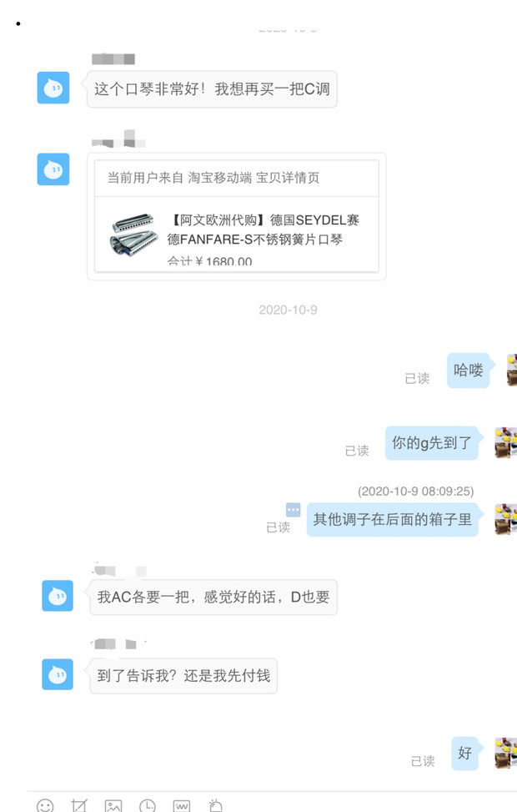Select the 哈喽 message bubble

coord(468,371)
